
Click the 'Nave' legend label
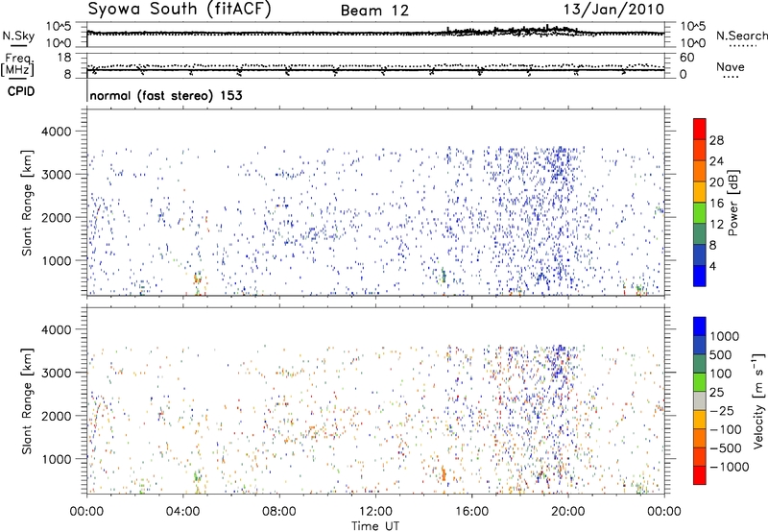click(731, 66)
